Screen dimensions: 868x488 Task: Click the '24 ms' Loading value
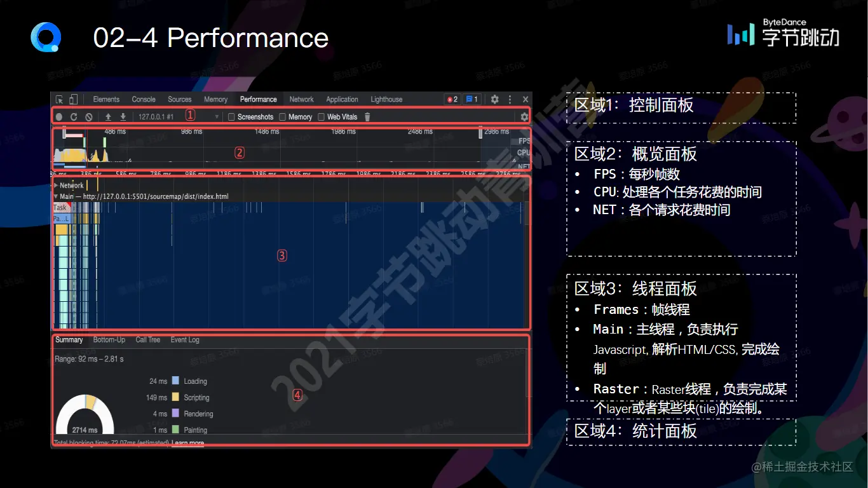158,381
